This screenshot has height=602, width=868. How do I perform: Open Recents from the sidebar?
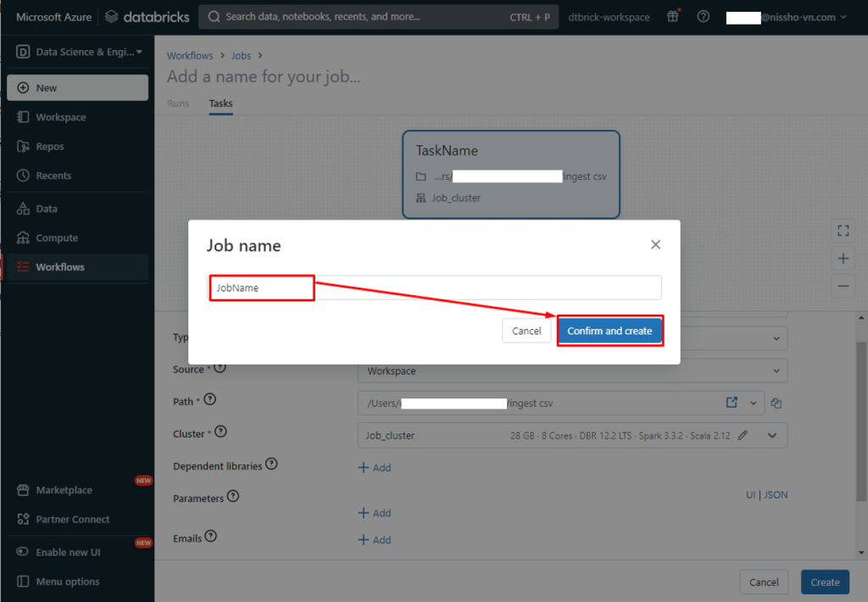(x=77, y=176)
